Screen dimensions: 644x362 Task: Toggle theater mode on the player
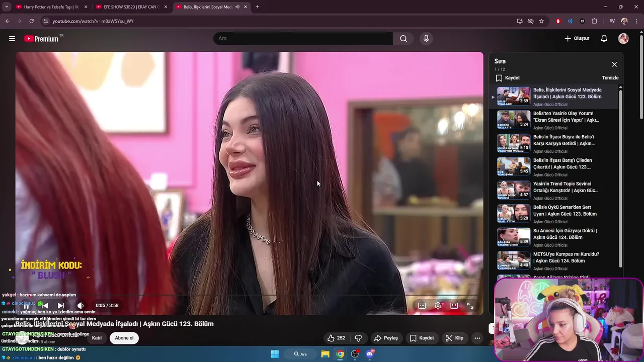pos(454,306)
